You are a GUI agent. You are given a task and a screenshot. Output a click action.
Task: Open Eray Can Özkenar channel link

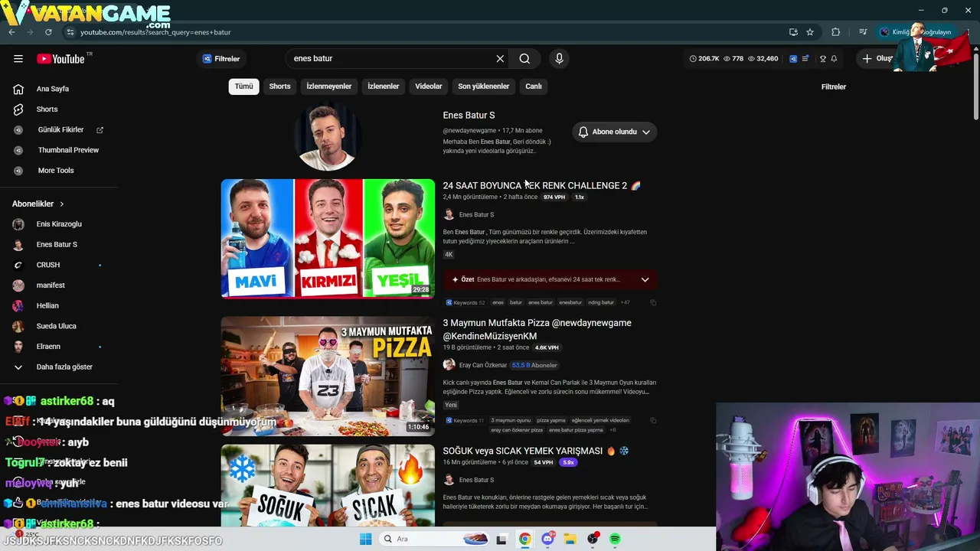pyautogui.click(x=483, y=366)
